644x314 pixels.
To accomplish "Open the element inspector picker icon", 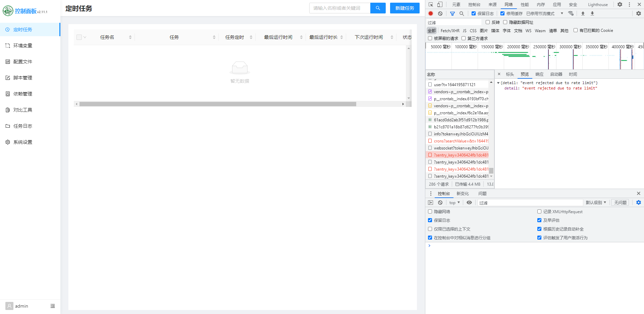I will point(431,5).
